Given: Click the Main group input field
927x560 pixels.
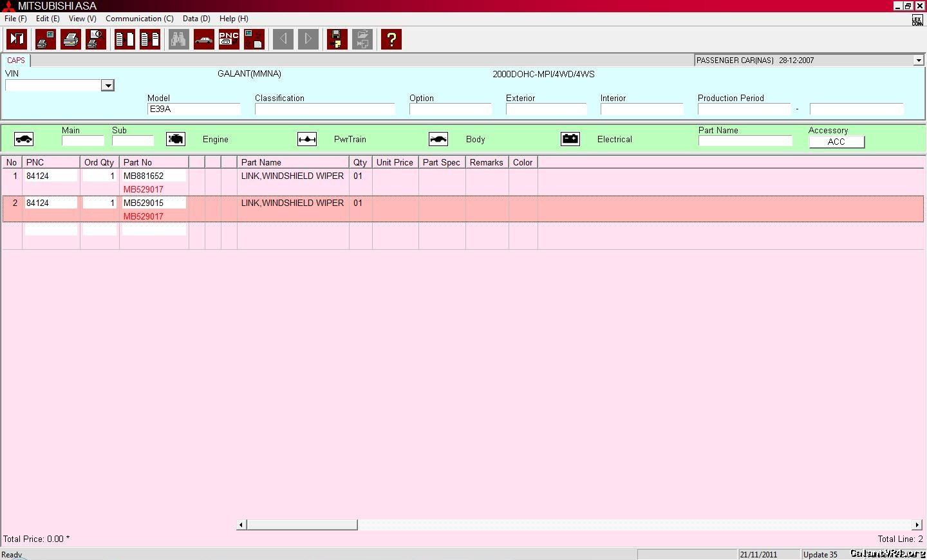Looking at the screenshot, I should (x=83, y=141).
